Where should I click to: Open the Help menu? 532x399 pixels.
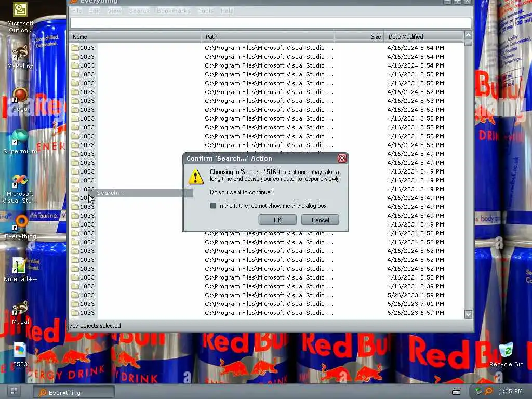click(227, 11)
